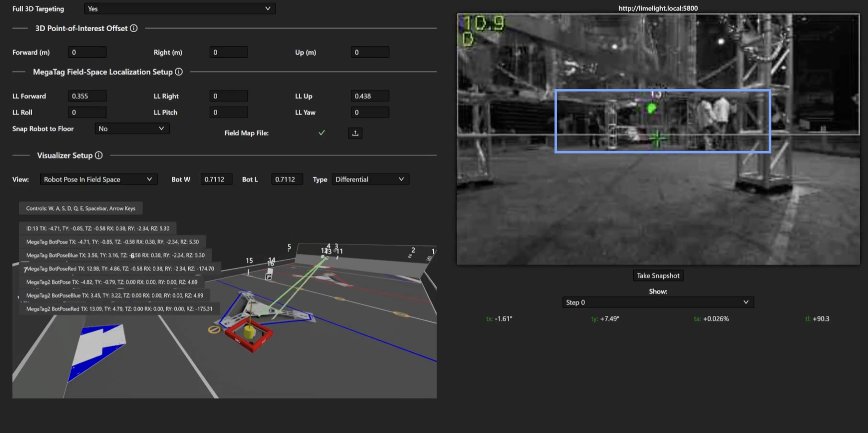The height and width of the screenshot is (433, 868).
Task: Click the MegaTag Field-Space Localization info icon
Action: coord(179,72)
